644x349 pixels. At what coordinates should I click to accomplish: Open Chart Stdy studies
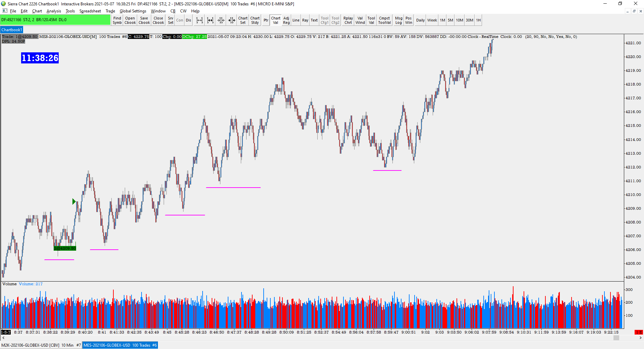pyautogui.click(x=255, y=20)
